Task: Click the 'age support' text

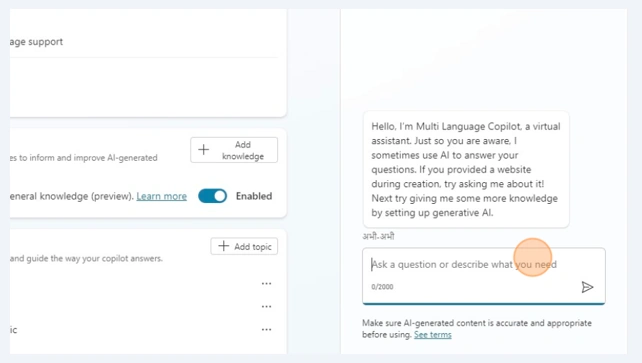Action: point(36,42)
